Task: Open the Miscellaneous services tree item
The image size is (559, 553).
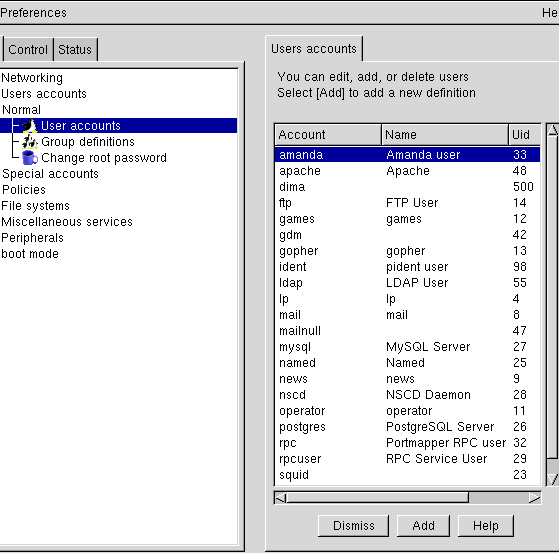Action: pyautogui.click(x=67, y=222)
